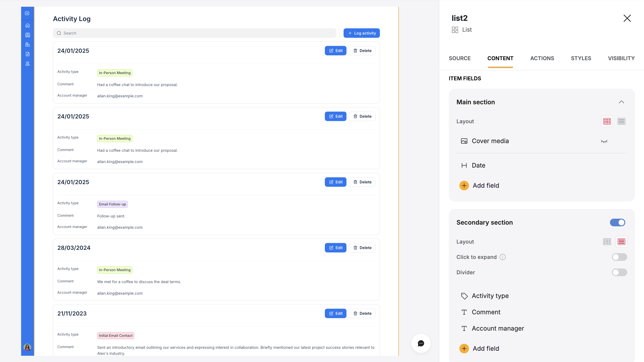Choose grid layout for Secondary section
Image resolution: width=644 pixels, height=362 pixels.
coord(607,241)
